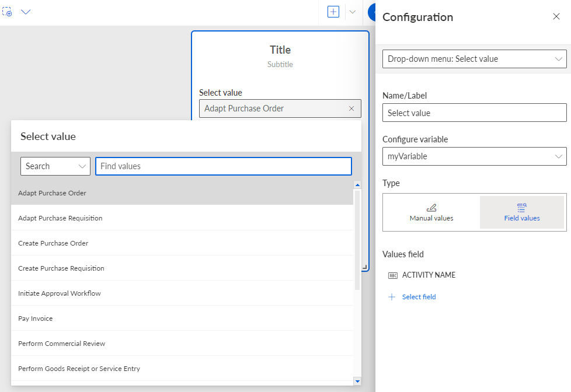Click the Manual values pencil icon

[x=431, y=208]
